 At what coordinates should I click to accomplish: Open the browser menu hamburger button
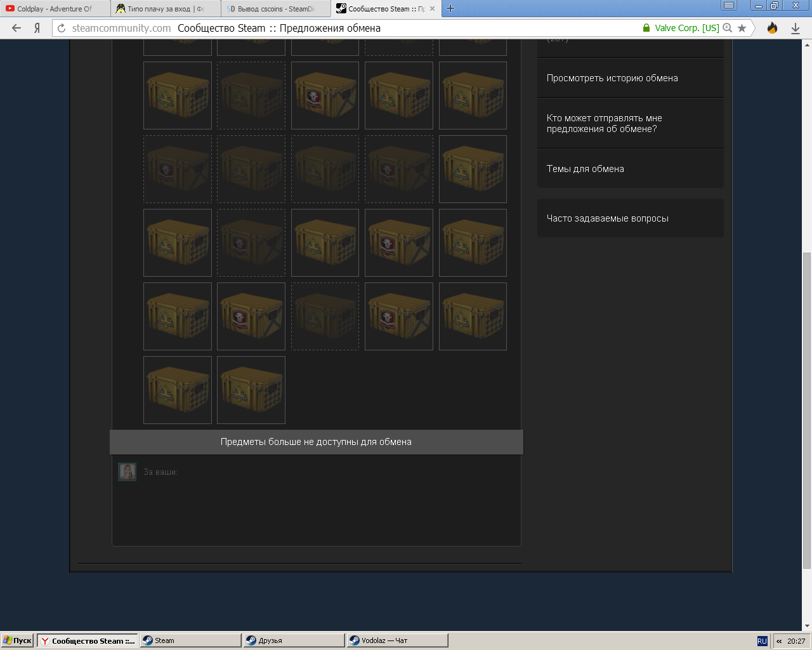tap(729, 6)
